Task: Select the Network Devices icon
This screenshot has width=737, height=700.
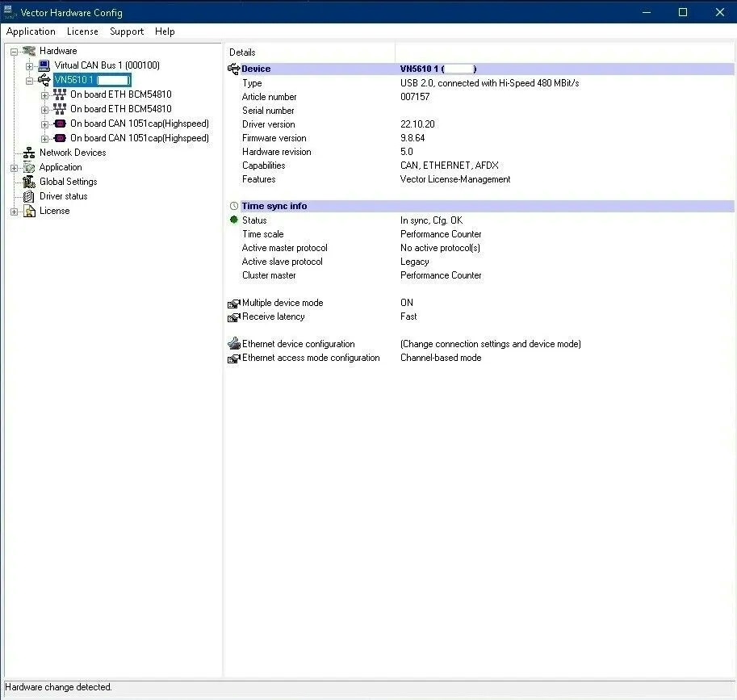Action: click(29, 153)
